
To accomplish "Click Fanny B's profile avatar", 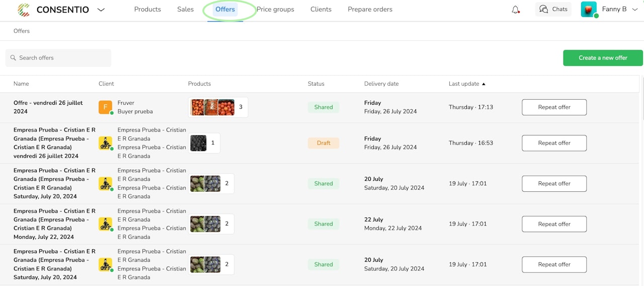I will pyautogui.click(x=589, y=10).
